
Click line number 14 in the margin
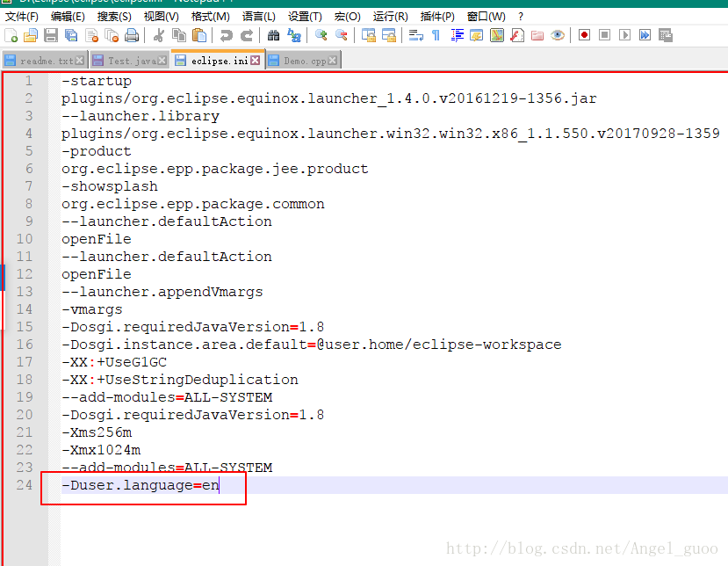point(24,309)
